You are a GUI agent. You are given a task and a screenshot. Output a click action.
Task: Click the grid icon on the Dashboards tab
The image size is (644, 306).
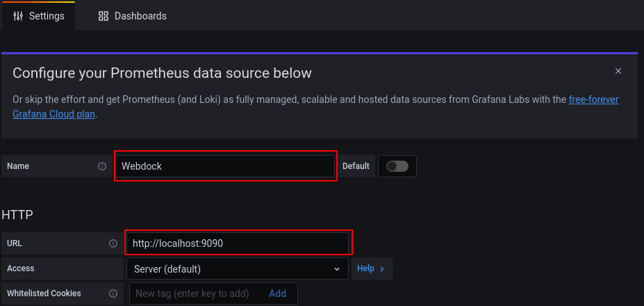[104, 15]
